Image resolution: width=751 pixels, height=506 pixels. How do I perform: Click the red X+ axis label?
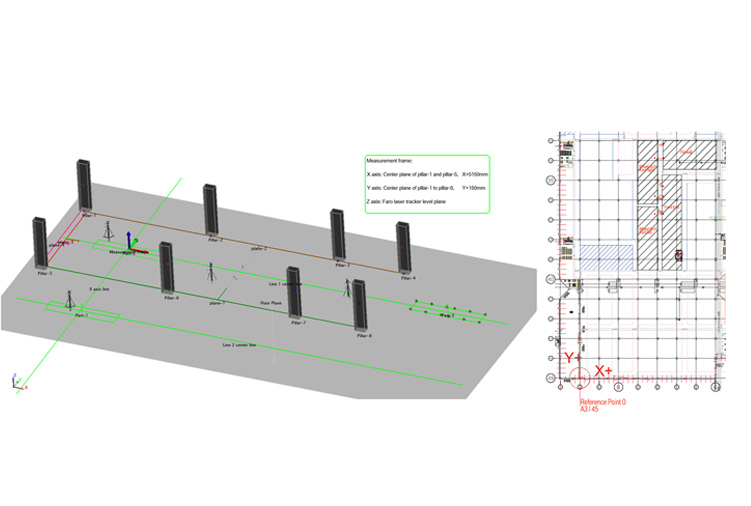pos(603,371)
